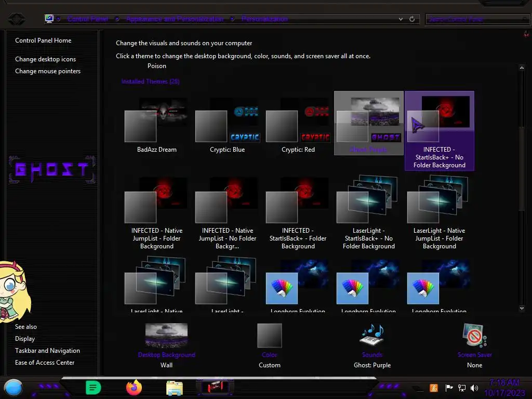Launch Firefox from the taskbar
Image resolution: width=532 pixels, height=399 pixels.
click(x=134, y=388)
